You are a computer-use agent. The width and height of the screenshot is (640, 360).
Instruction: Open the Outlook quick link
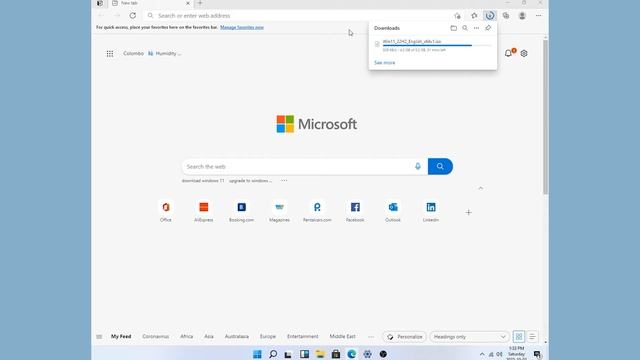(x=393, y=211)
